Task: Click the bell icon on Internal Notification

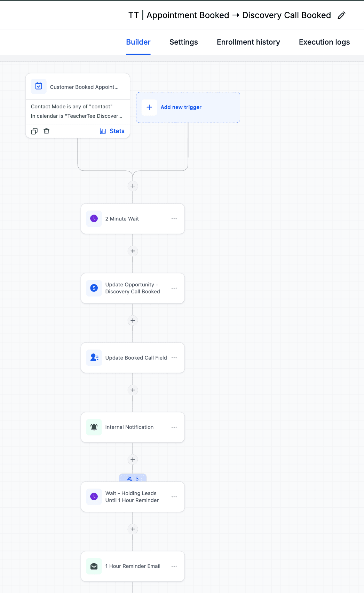Action: [94, 427]
